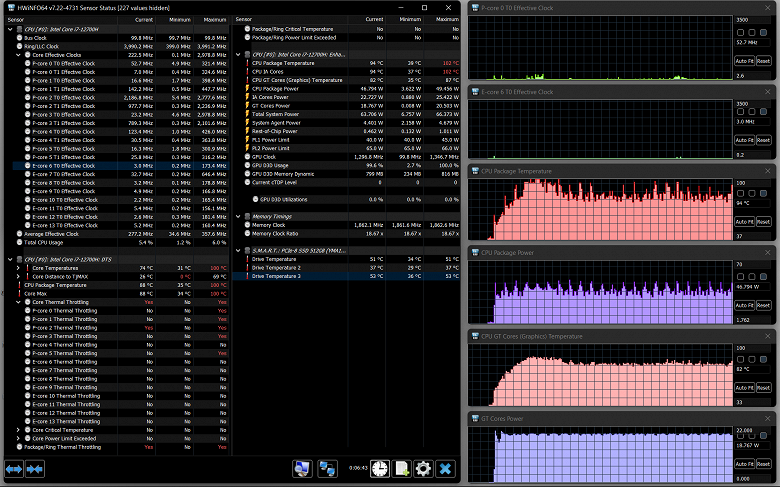Open sensor settings gear icon
The image size is (780, 487).
point(423,468)
